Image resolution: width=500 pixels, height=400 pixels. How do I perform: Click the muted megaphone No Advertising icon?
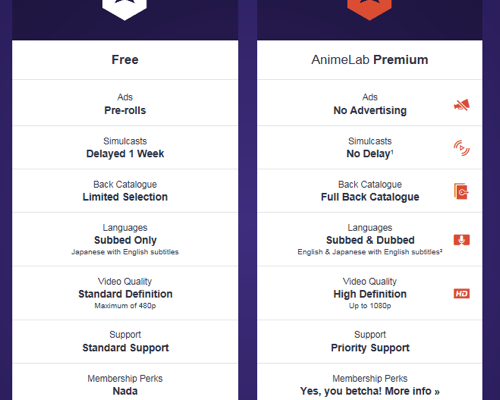[x=462, y=105]
